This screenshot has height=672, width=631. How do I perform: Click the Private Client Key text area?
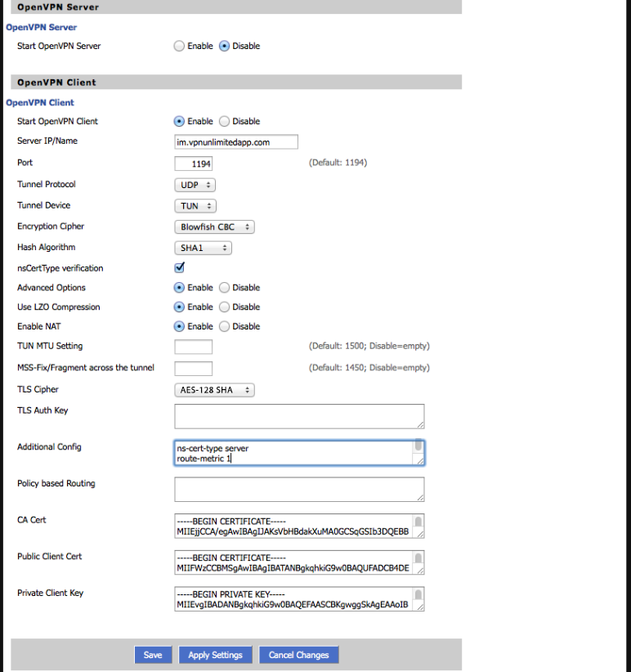coord(299,598)
